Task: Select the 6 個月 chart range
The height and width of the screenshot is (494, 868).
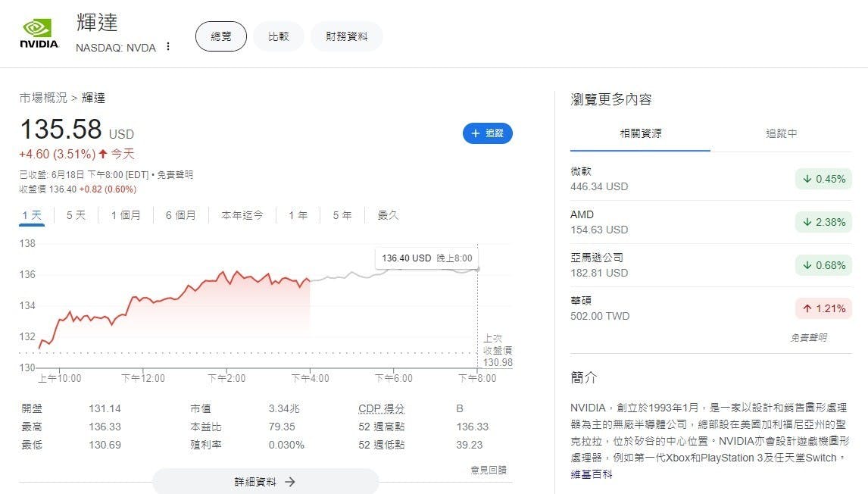Action: (x=181, y=215)
